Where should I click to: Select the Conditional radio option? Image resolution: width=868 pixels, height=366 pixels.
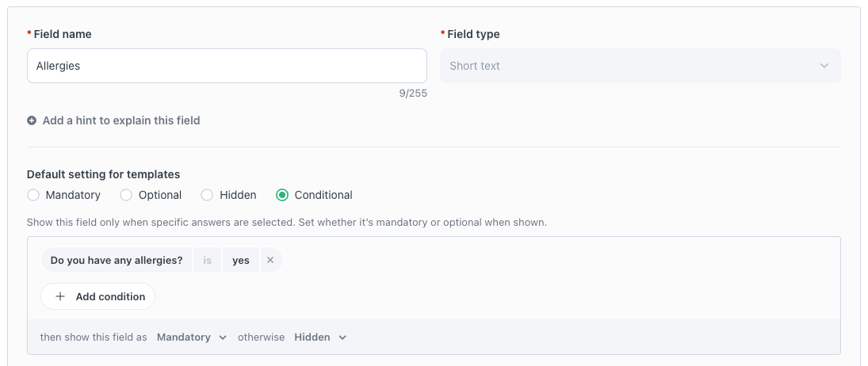click(x=282, y=195)
